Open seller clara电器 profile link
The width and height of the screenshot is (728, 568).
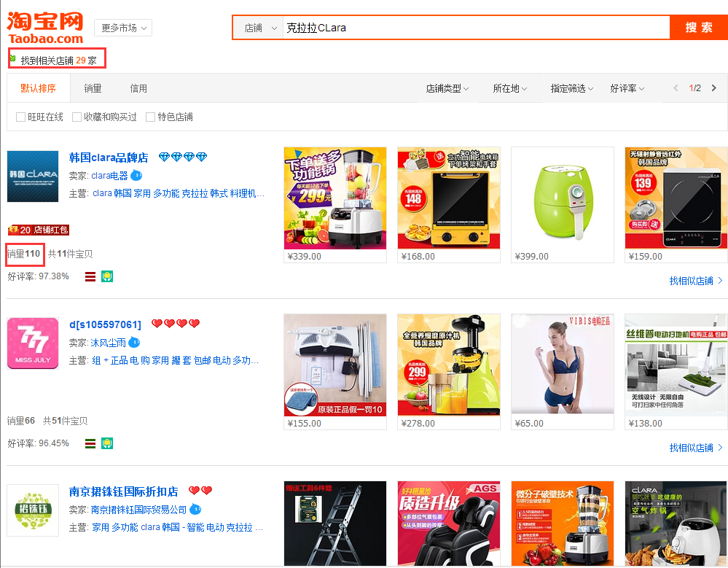click(109, 176)
